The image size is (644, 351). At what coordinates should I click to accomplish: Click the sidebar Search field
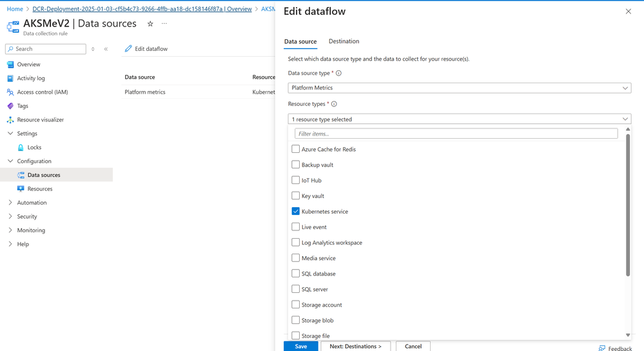46,49
